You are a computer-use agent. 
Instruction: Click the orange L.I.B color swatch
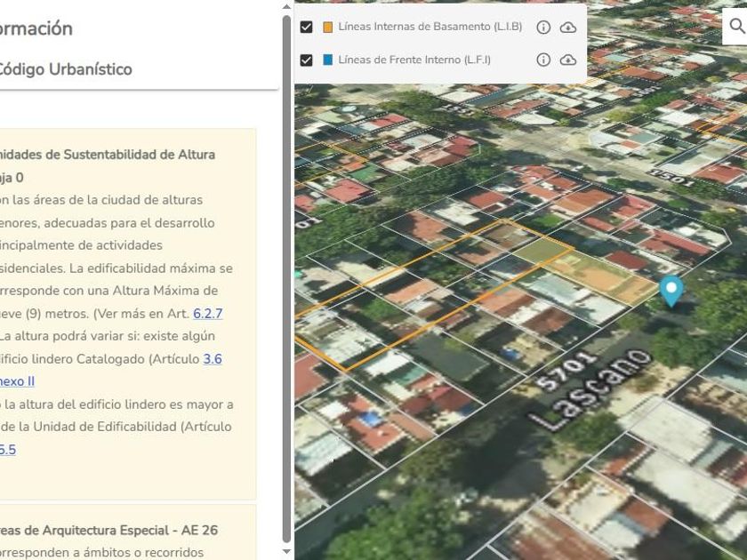click(x=327, y=28)
